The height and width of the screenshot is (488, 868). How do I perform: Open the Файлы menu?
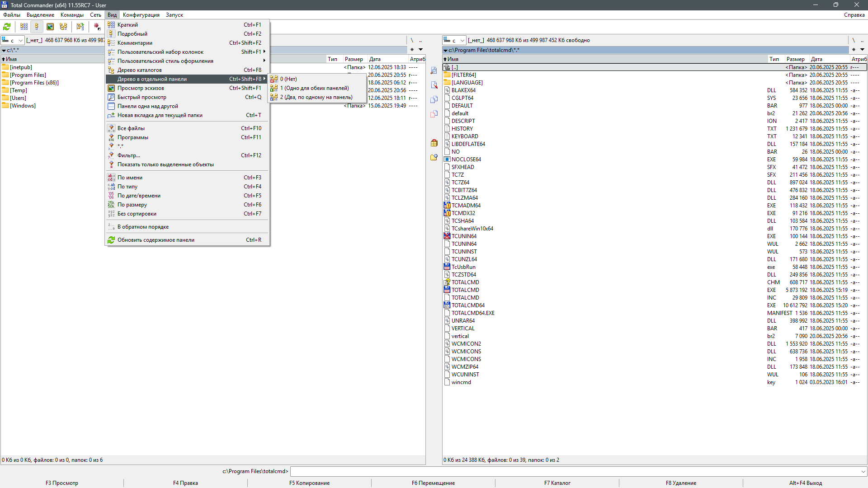[12, 15]
